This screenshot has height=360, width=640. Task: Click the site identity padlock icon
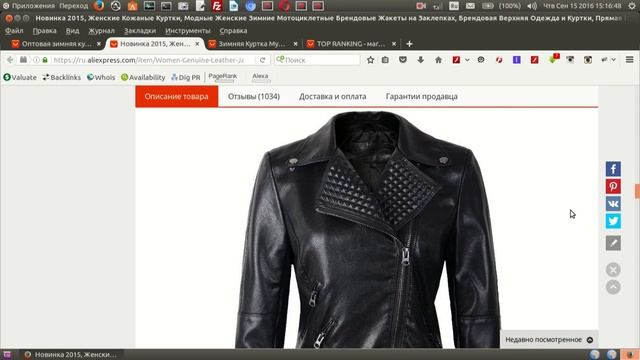click(x=45, y=60)
